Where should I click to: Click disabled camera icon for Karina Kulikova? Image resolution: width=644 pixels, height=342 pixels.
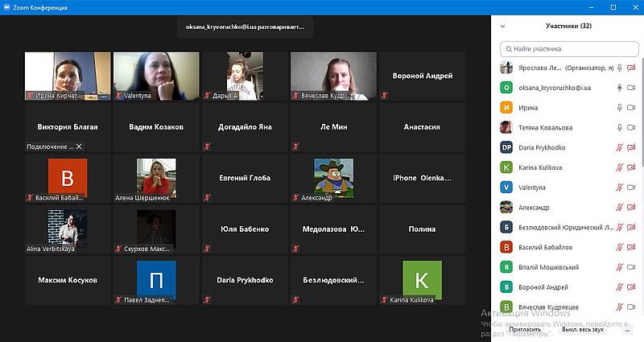pos(631,167)
